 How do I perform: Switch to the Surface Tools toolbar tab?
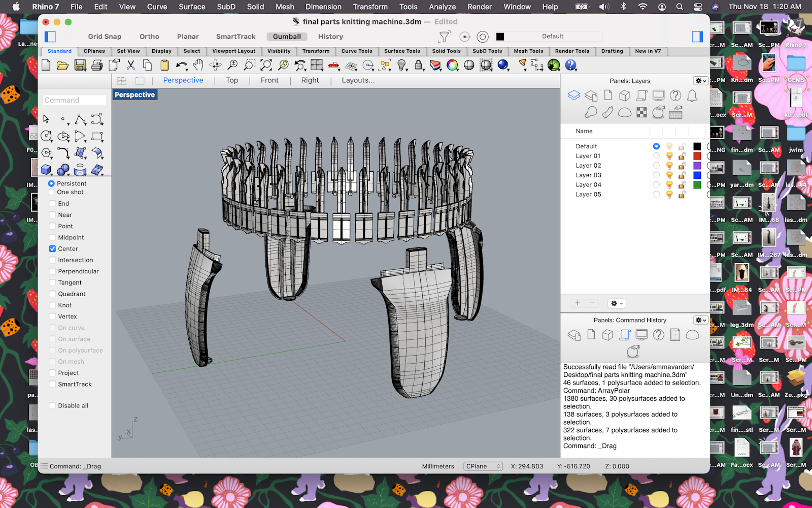click(x=401, y=51)
